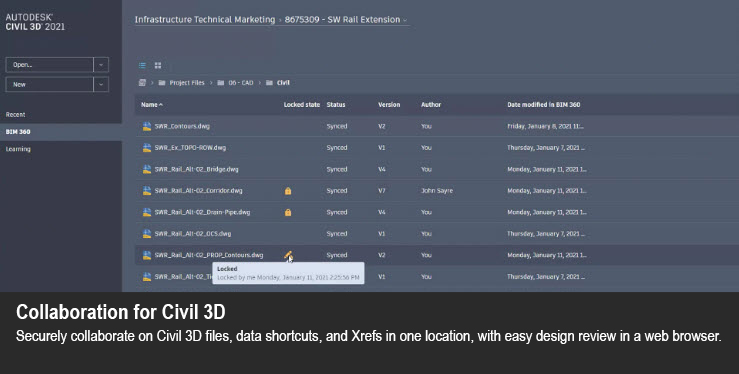
Task: Click version V7 of Corridor file
Action: tap(382, 191)
